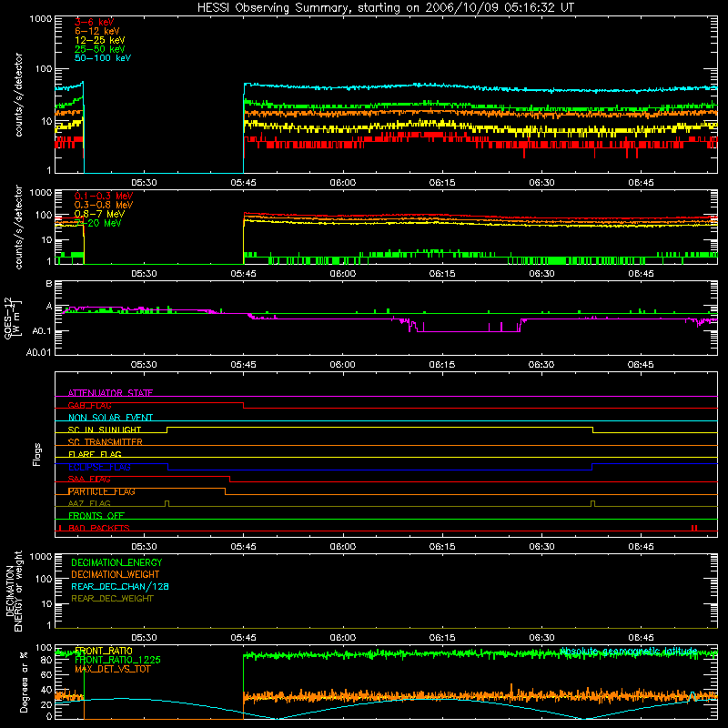Click the Degrees or % axis title
The image size is (728, 728).
point(24,682)
